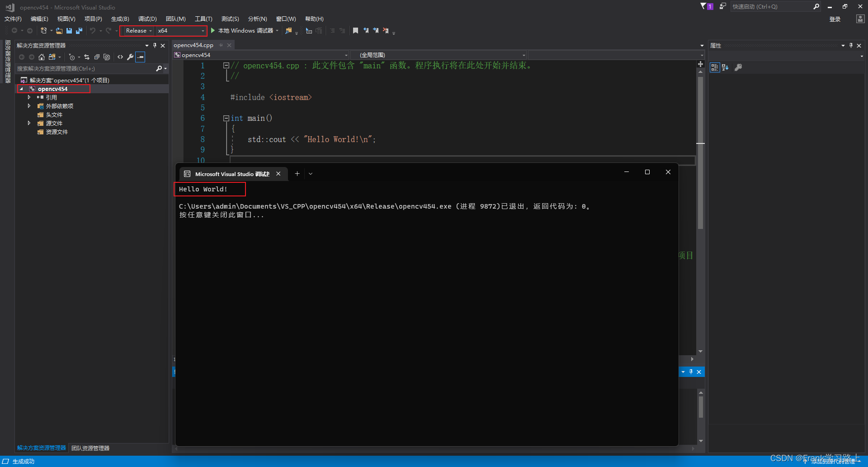
Task: Collapse the main() function block
Action: click(x=226, y=118)
